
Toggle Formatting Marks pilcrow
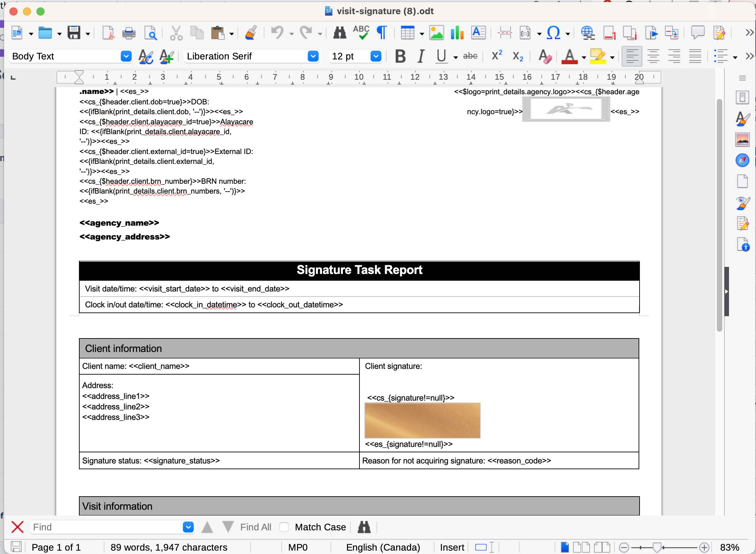[x=382, y=33]
